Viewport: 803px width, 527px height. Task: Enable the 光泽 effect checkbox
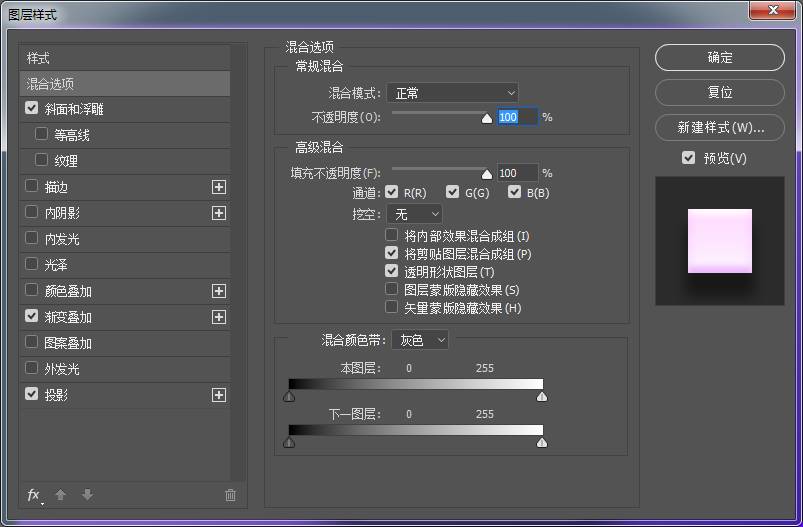point(32,264)
